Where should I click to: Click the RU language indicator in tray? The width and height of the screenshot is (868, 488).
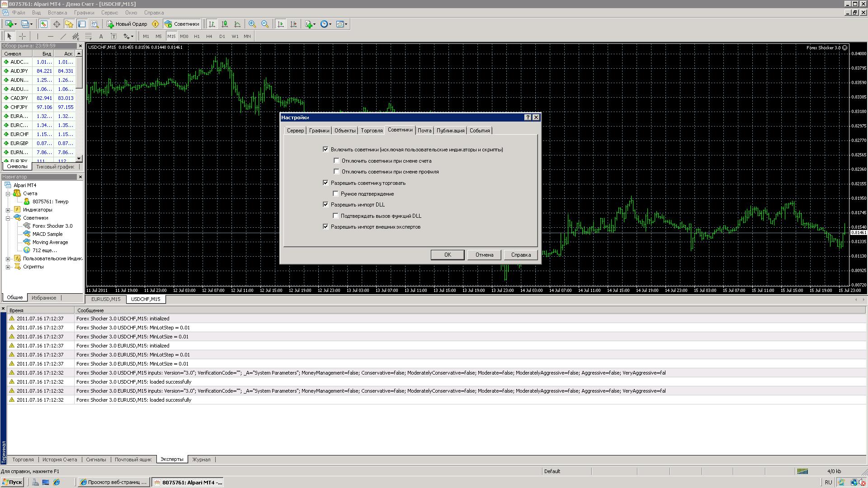(828, 482)
